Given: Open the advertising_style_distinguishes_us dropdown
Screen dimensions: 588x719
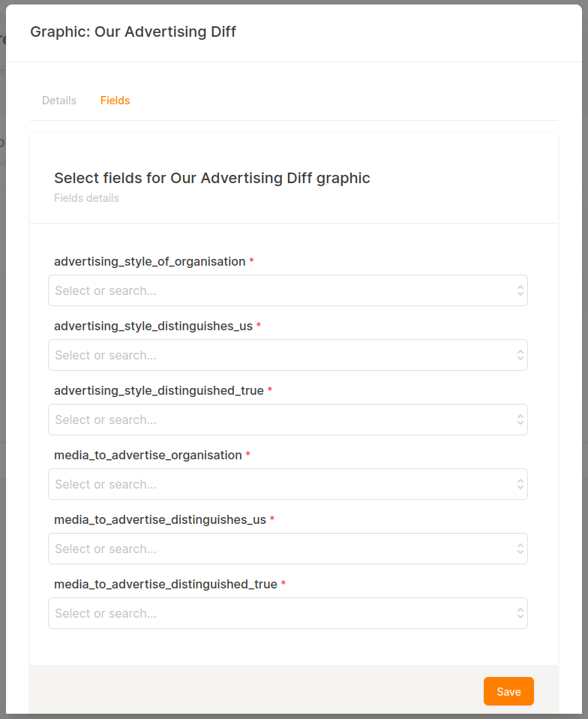Looking at the screenshot, I should click(288, 355).
